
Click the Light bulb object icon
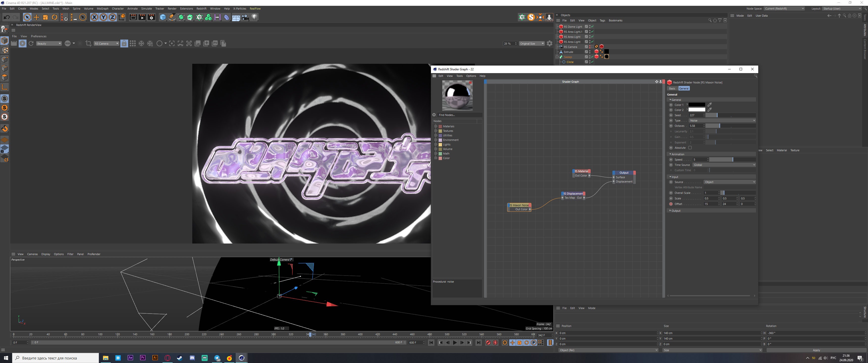pos(254,17)
